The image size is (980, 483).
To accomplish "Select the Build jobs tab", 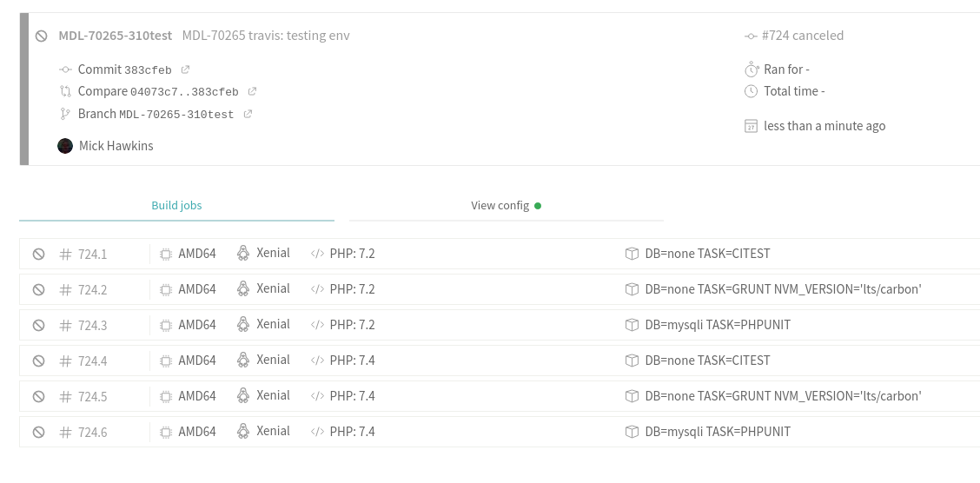I will (177, 206).
